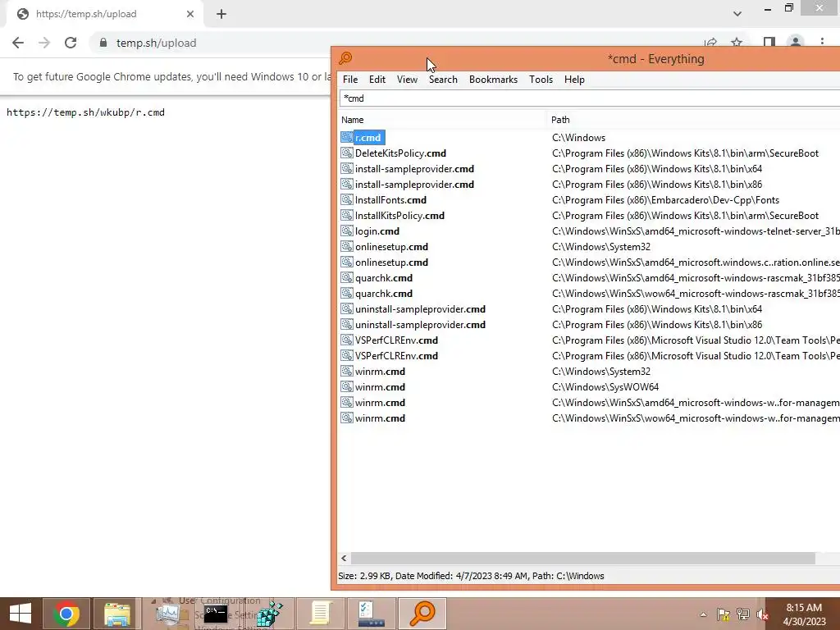840x630 pixels.
Task: Select DeleteKitsPolicy.cmd in the results
Action: [400, 153]
